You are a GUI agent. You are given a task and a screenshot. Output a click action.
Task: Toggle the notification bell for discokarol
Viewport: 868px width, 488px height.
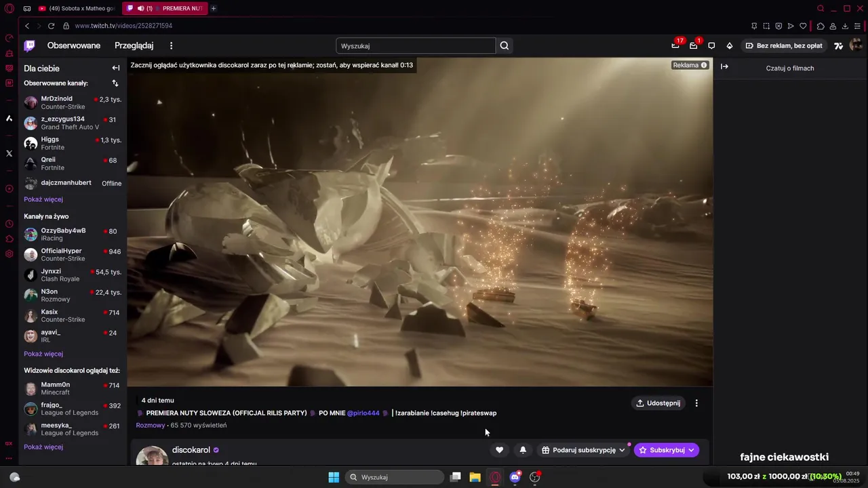tap(523, 450)
